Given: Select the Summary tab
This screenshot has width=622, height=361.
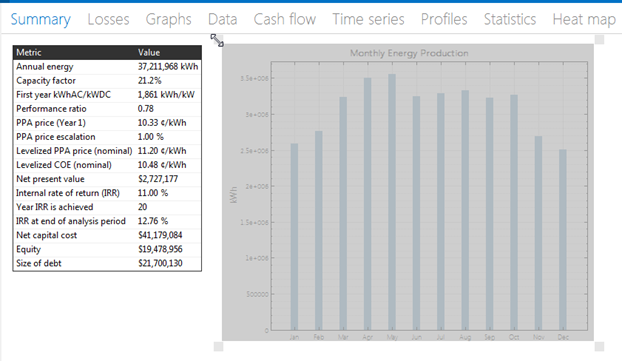Looking at the screenshot, I should pos(40,19).
